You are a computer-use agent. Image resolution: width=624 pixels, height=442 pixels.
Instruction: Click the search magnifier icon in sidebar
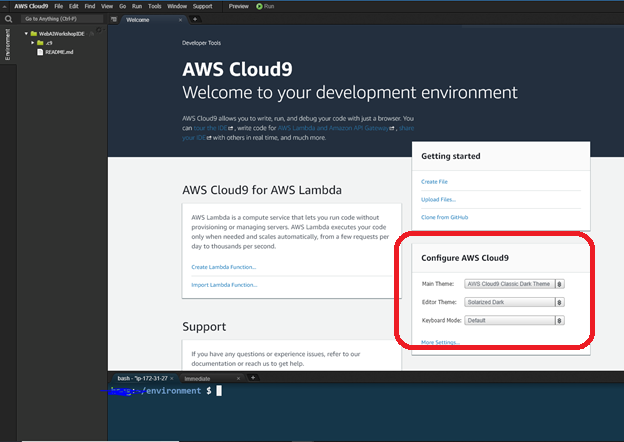pyautogui.click(x=8, y=19)
